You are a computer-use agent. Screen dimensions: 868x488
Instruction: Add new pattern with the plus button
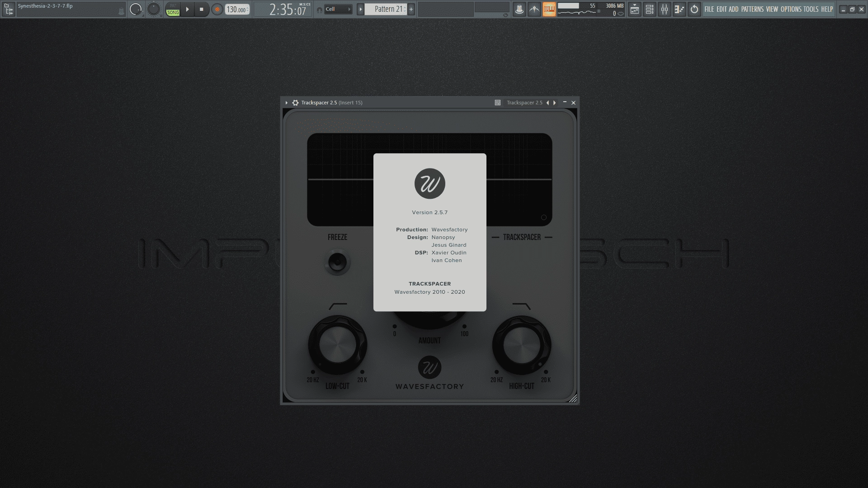[x=411, y=9]
